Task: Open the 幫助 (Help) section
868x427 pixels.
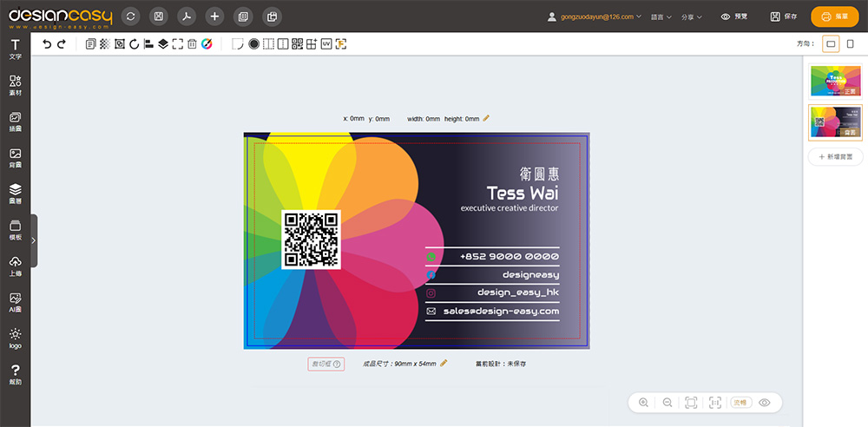Action: point(15,375)
